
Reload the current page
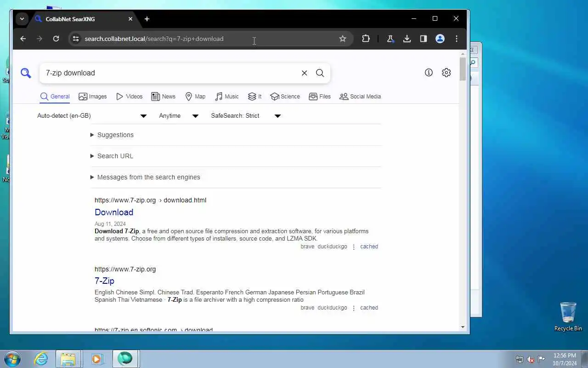point(56,39)
